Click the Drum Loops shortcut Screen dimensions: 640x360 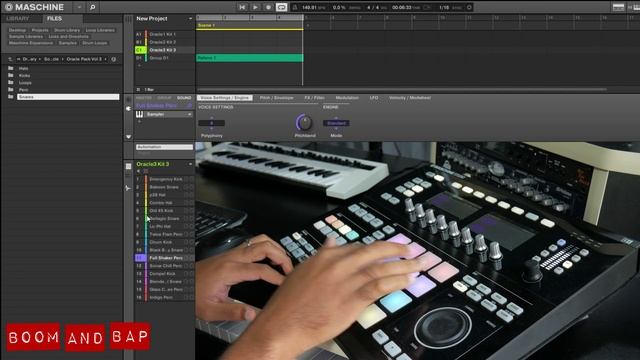[95, 43]
